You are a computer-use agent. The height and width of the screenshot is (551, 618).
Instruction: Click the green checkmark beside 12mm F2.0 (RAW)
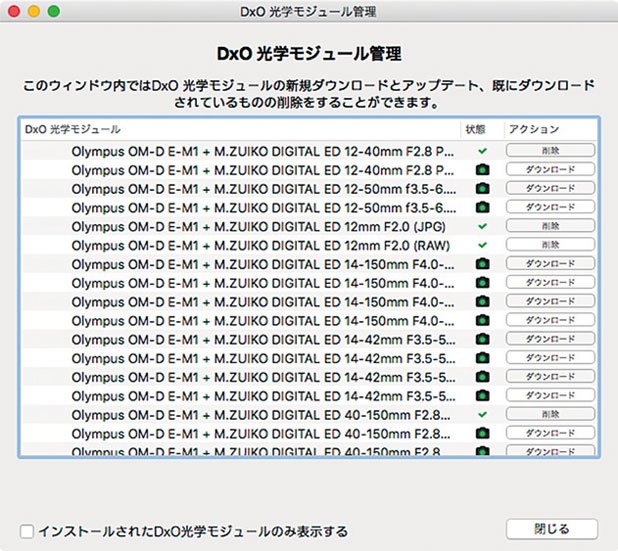coord(482,245)
